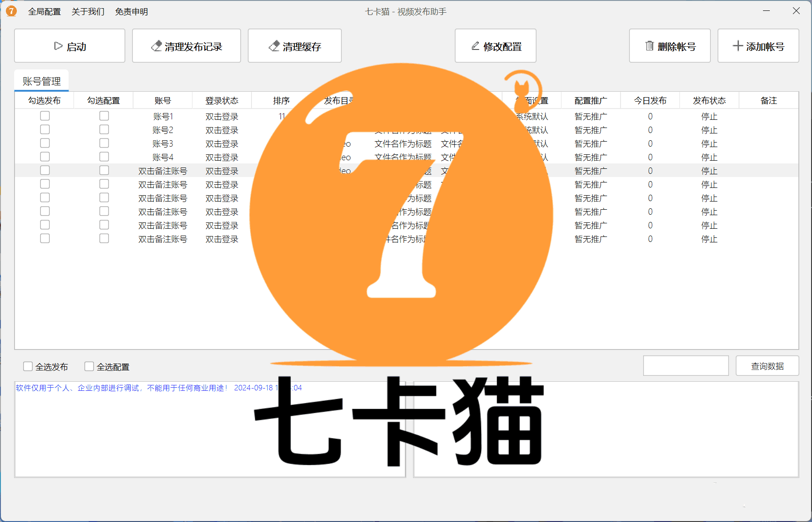Click the 清理发布记录 button
812x522 pixels.
tap(187, 46)
